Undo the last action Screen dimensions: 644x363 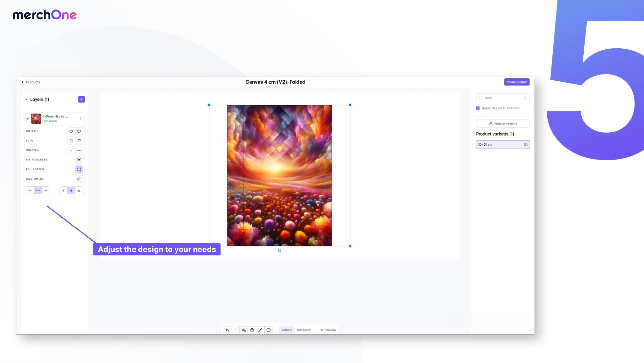coord(227,330)
